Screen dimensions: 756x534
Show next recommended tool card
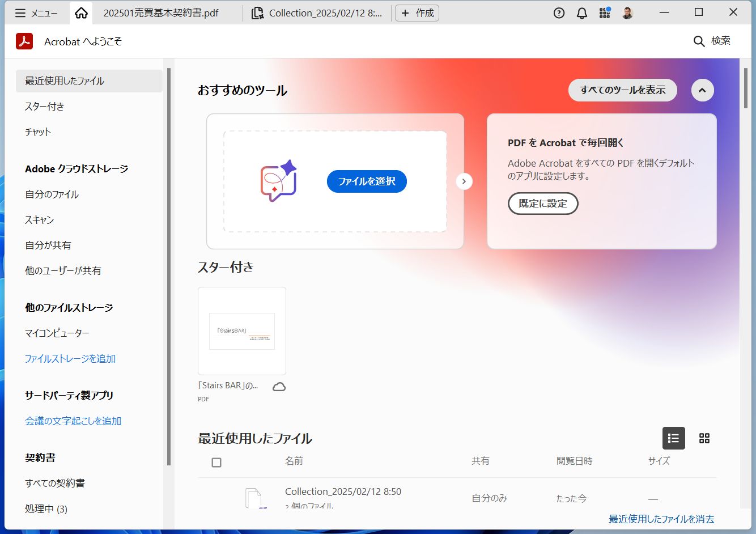(x=464, y=181)
